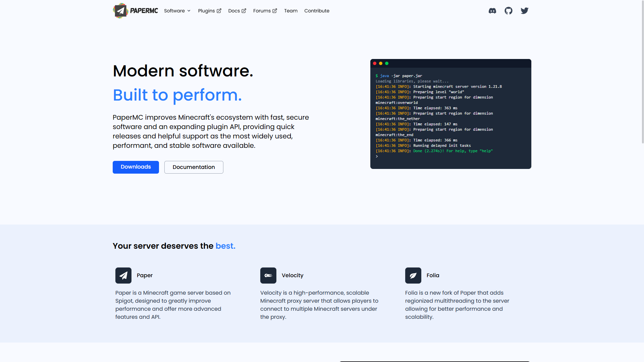Open the Plugins nav item

(x=210, y=11)
